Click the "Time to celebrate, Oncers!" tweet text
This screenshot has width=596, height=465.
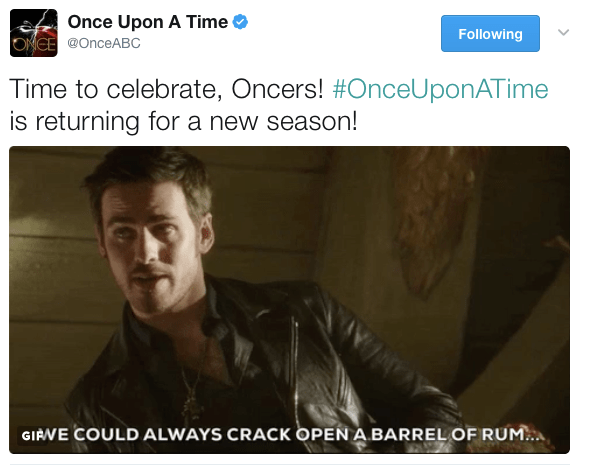[x=166, y=89]
